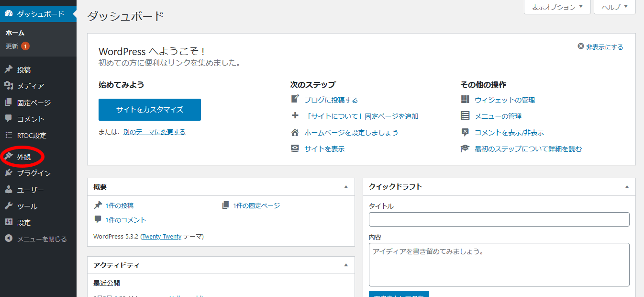The image size is (644, 297).
Task: Click the pages icon beside 固定ページ
Action: 9,103
